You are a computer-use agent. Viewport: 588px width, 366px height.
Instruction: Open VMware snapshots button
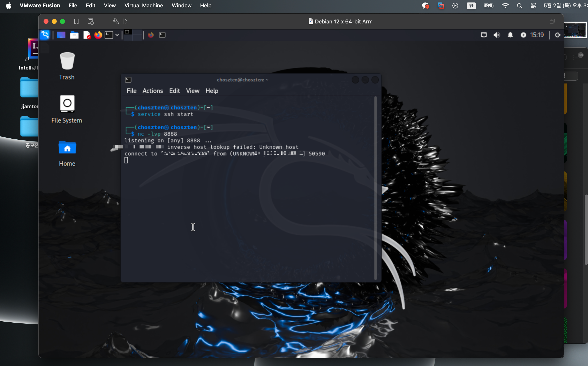pos(91,22)
